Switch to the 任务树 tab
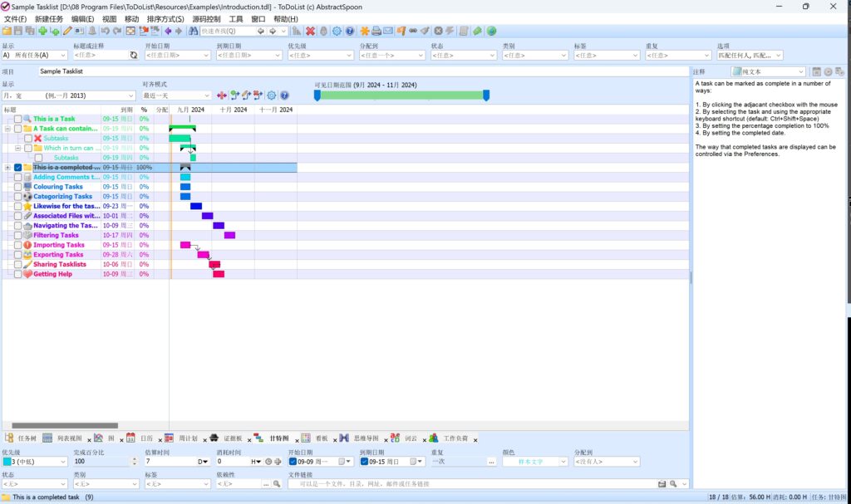 click(x=21, y=438)
